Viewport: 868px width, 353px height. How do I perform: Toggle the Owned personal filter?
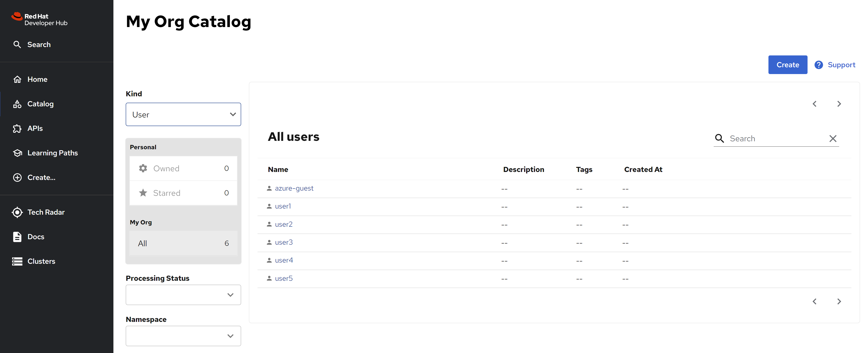pos(183,168)
